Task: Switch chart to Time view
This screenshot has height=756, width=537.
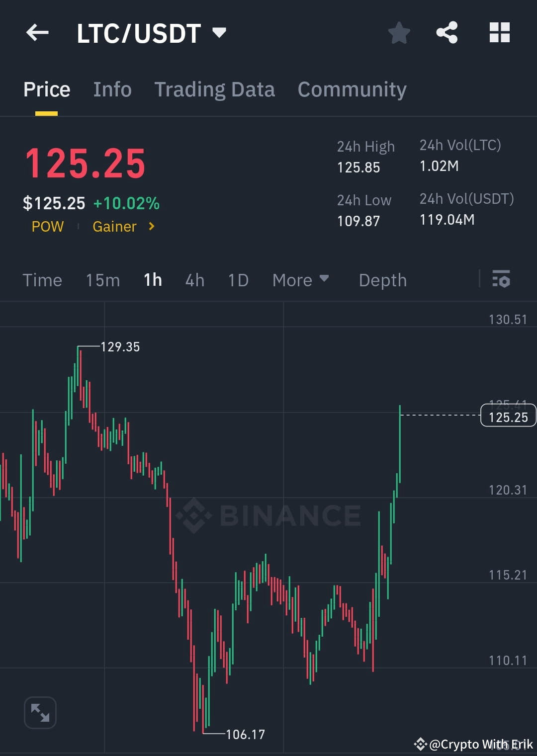Action: point(42,280)
